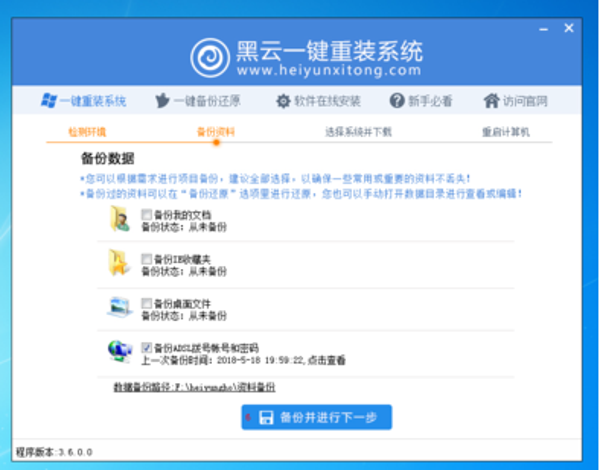Open the 数据备份路径 link

pos(194,387)
